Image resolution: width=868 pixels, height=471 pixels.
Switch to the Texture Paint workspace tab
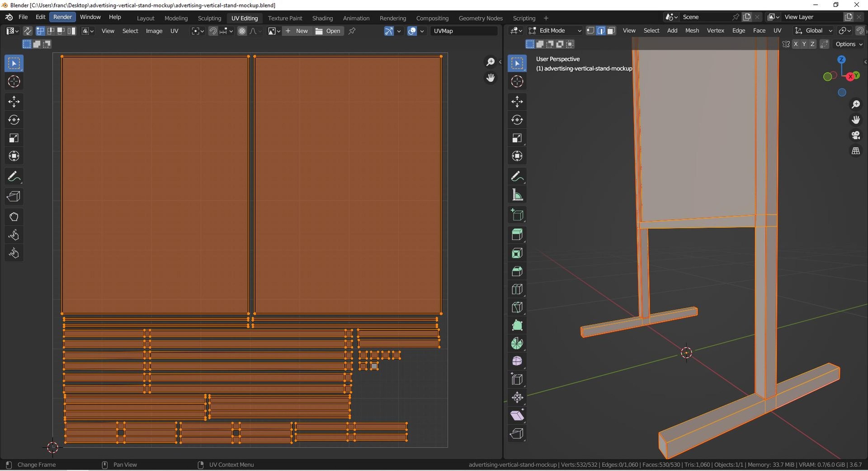(x=285, y=18)
